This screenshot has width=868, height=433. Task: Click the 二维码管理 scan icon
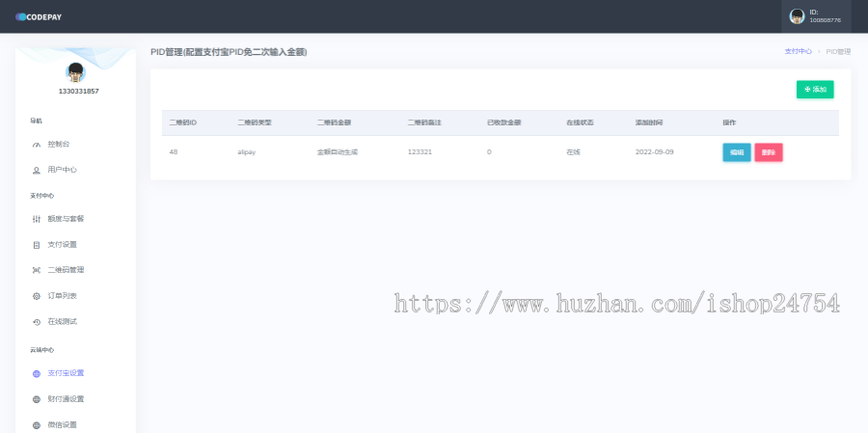(37, 270)
